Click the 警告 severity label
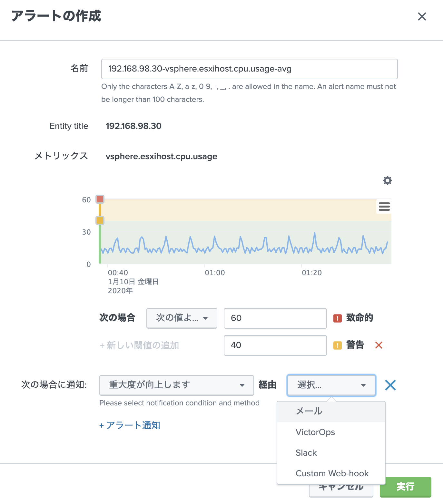 pyautogui.click(x=355, y=345)
